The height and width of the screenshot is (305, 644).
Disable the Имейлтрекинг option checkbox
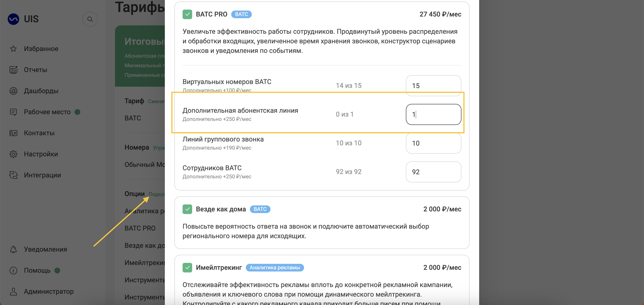point(187,267)
